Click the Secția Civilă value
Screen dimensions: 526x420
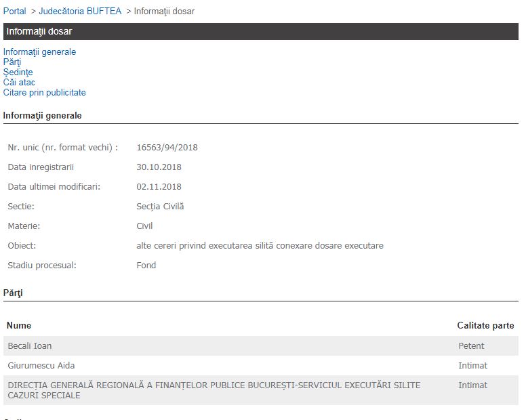pyautogui.click(x=160, y=207)
